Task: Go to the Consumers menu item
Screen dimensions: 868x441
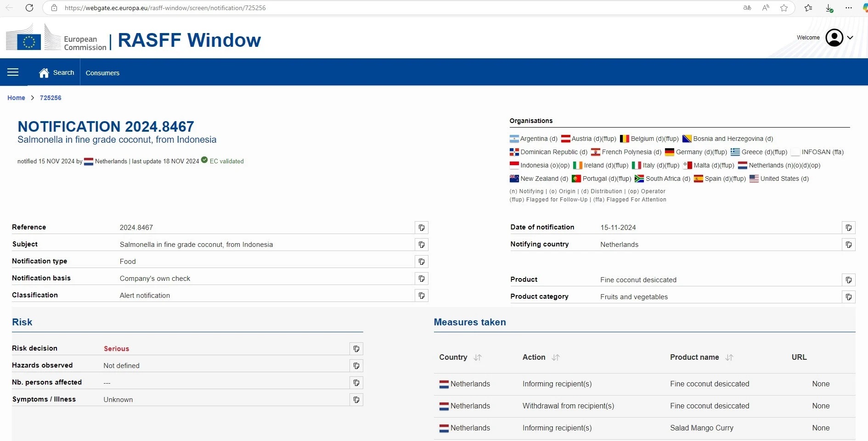Action: 102,73
